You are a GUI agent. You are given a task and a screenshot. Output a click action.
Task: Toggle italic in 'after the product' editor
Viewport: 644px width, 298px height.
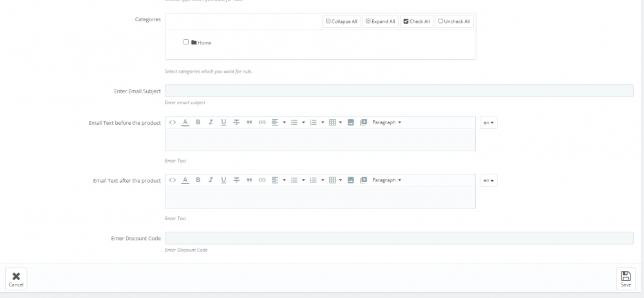pyautogui.click(x=211, y=180)
